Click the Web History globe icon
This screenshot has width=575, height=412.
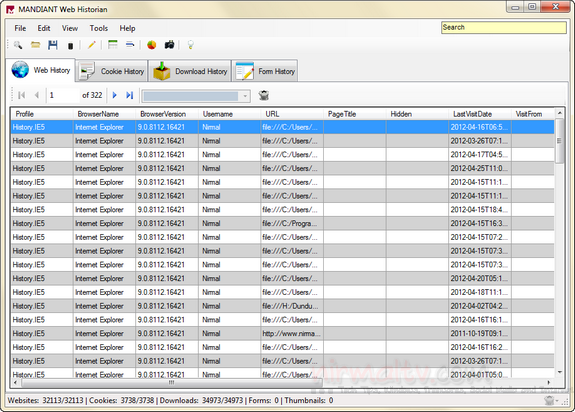[x=20, y=69]
